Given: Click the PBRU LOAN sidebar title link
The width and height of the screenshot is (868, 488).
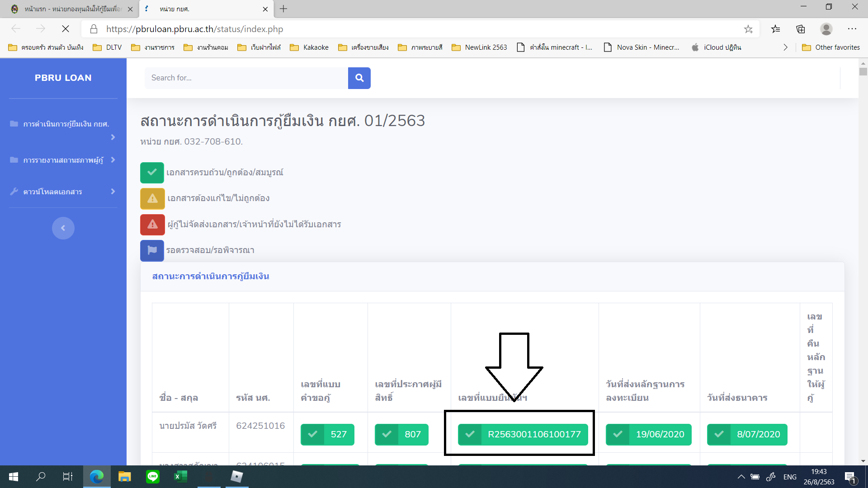Looking at the screenshot, I should click(63, 78).
